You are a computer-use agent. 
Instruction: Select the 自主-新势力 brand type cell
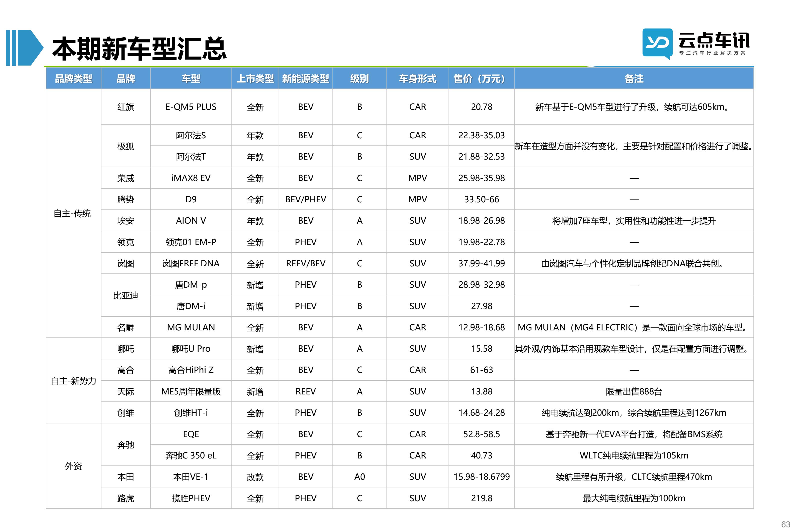tap(74, 381)
